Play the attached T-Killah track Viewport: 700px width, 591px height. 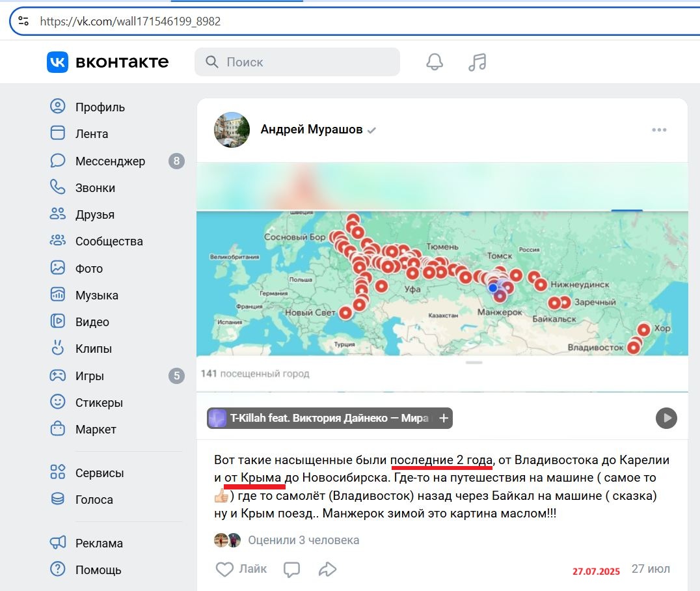point(666,418)
